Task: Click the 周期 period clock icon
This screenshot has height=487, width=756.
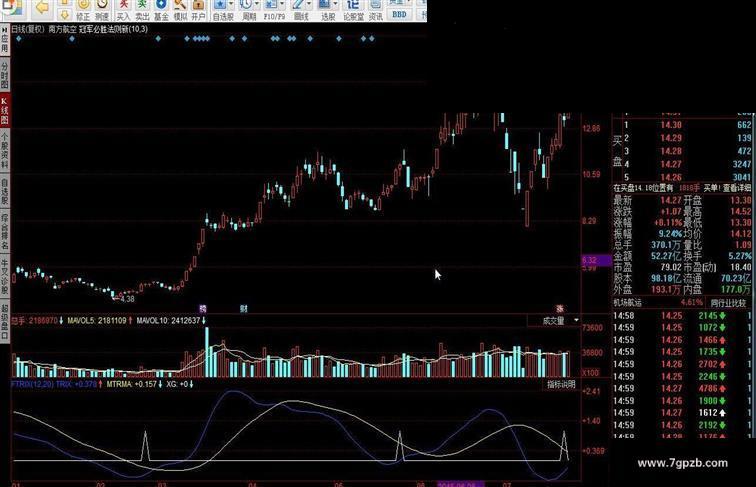Action: click(x=246, y=6)
